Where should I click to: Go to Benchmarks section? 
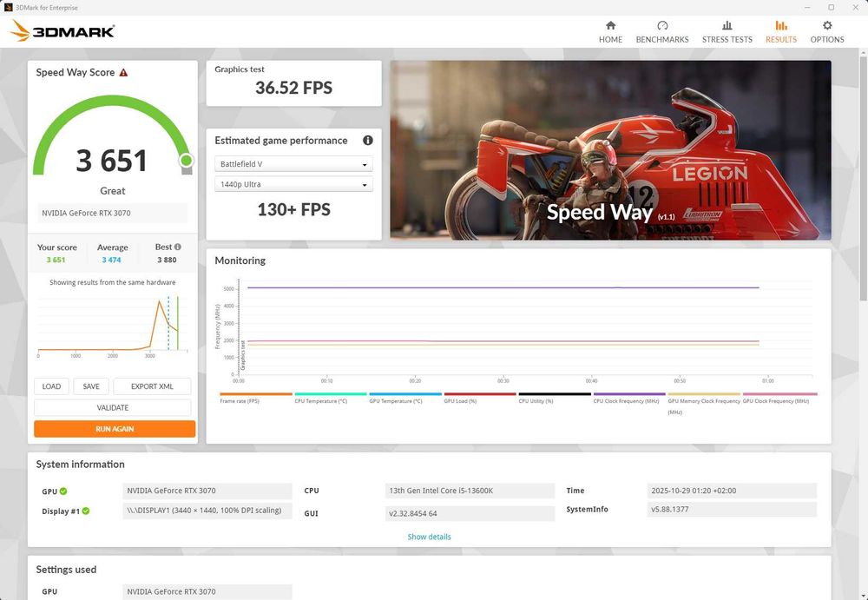pos(662,31)
